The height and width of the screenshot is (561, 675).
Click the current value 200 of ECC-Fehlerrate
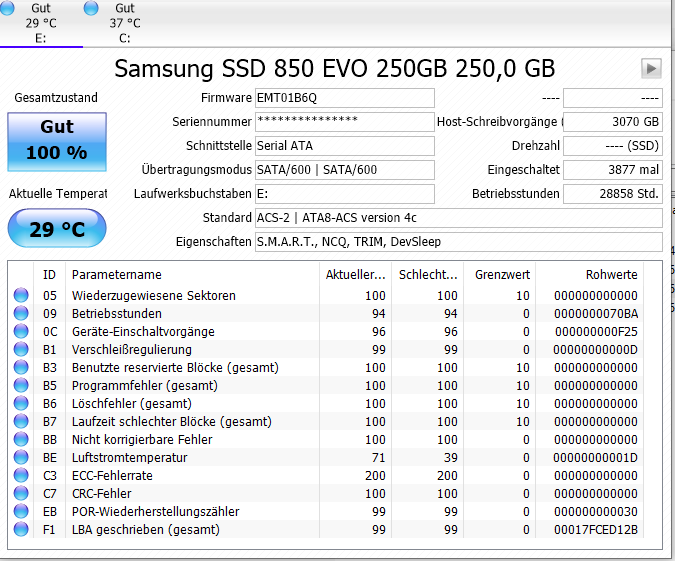pos(375,476)
